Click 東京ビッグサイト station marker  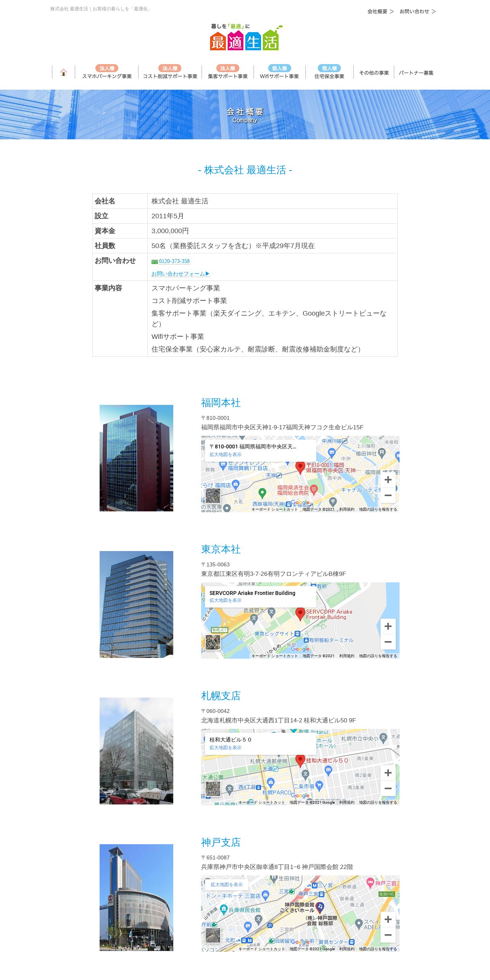pos(297,633)
